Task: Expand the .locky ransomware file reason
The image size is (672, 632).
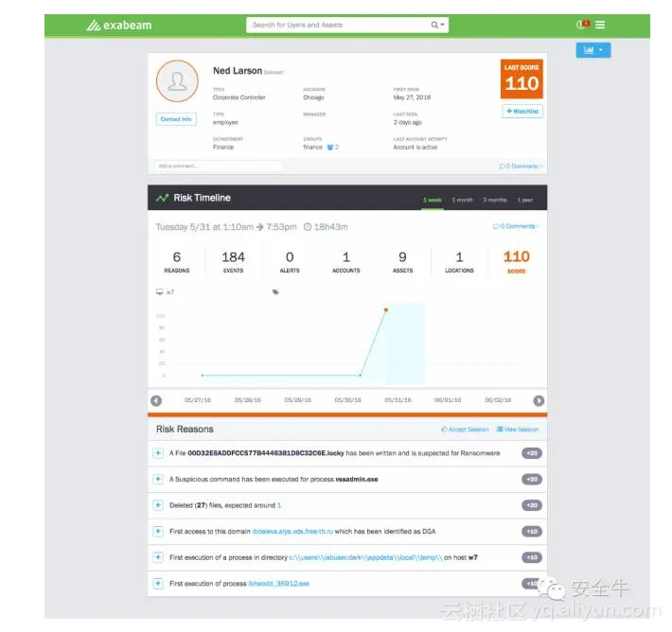Action: (x=158, y=453)
